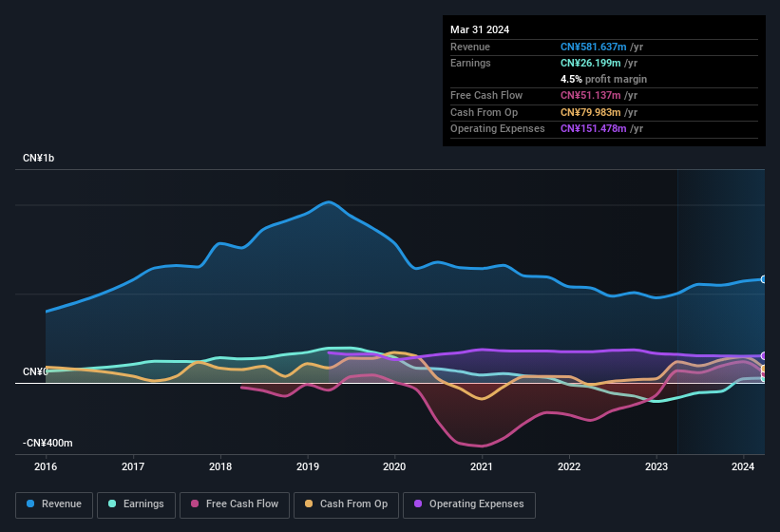Click the purple Operating Expenses end marker

coord(763,356)
